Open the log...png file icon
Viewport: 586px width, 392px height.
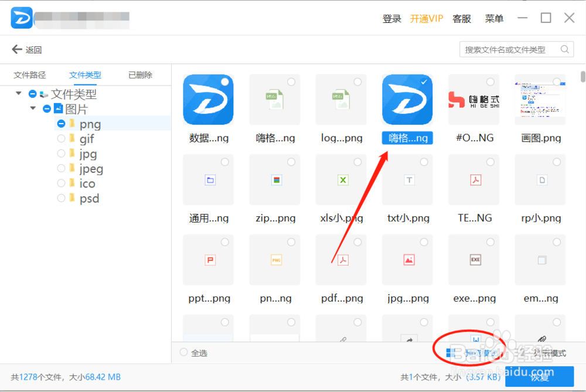341,100
